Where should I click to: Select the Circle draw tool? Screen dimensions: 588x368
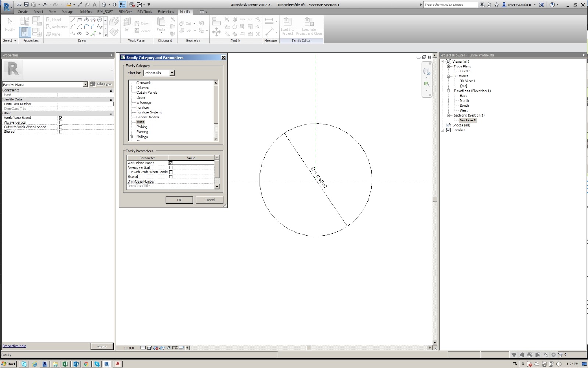point(100,20)
